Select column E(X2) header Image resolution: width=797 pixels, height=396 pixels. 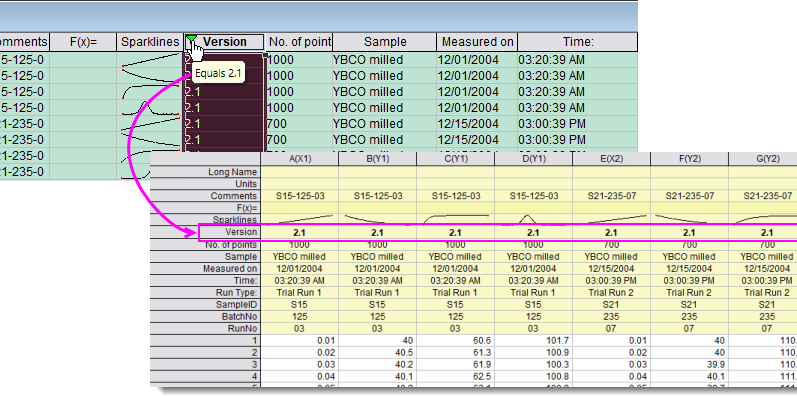pyautogui.click(x=611, y=159)
